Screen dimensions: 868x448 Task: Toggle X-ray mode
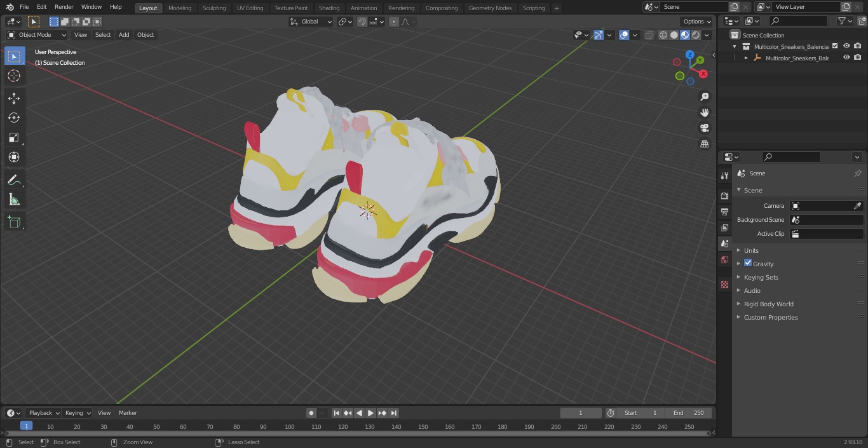649,35
